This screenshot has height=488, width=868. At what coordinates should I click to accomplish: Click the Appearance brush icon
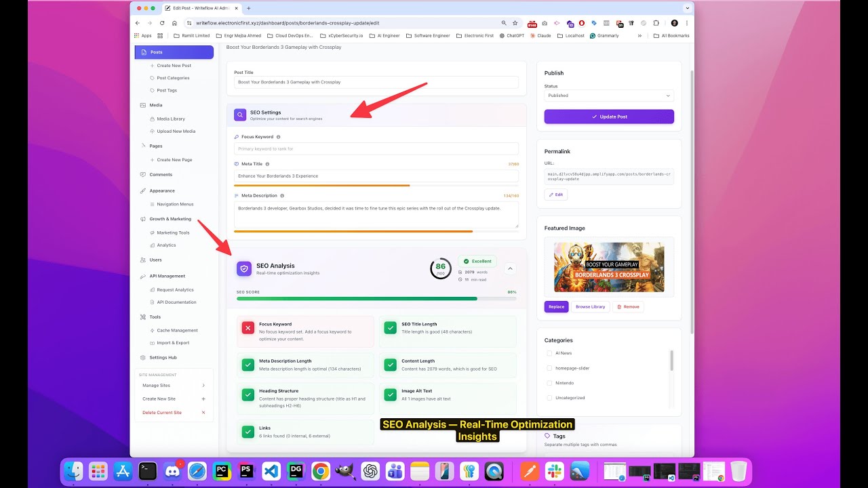coord(142,190)
